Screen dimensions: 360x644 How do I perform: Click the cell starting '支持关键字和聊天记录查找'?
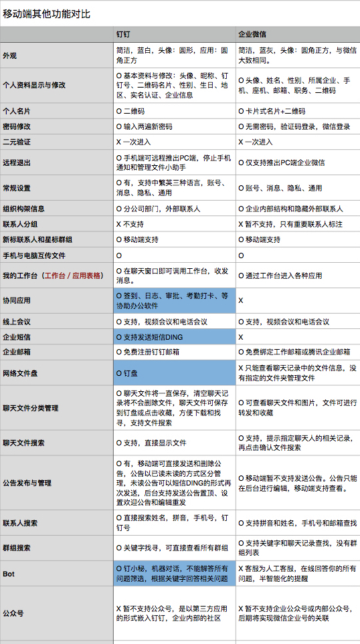click(297, 548)
